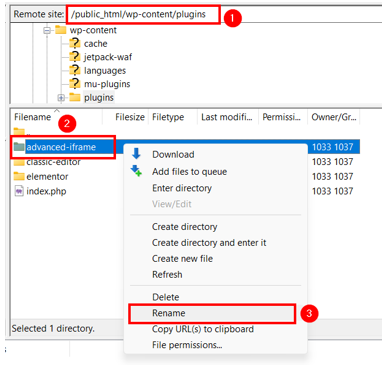Screen dimensions: 382x365
Task: Select the advanced-iframe directory row
Action: click(x=186, y=147)
